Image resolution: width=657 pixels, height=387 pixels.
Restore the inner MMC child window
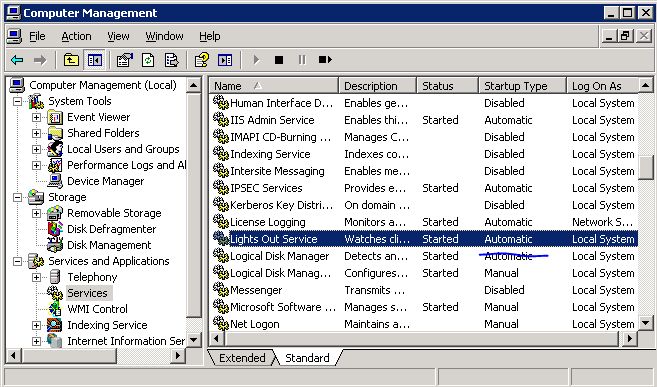coord(626,36)
